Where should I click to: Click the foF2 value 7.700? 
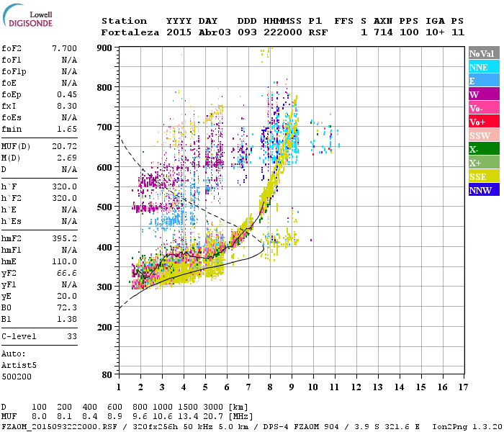pyautogui.click(x=64, y=48)
